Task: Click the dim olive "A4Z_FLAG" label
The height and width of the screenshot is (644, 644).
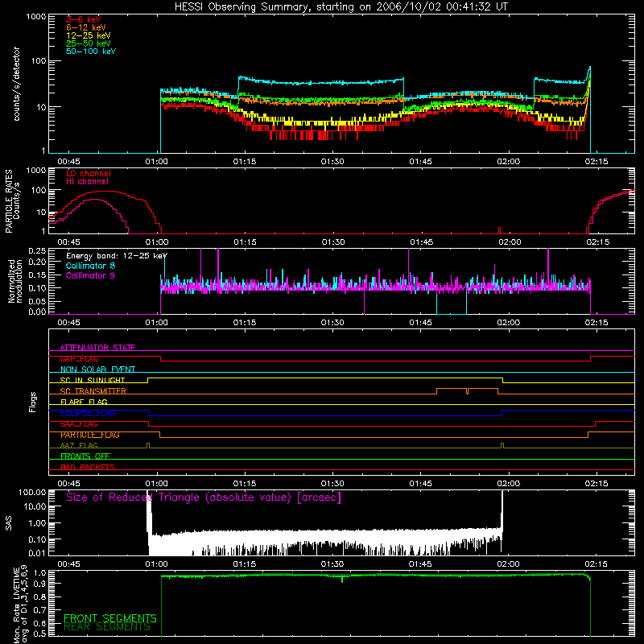Action: tap(79, 445)
